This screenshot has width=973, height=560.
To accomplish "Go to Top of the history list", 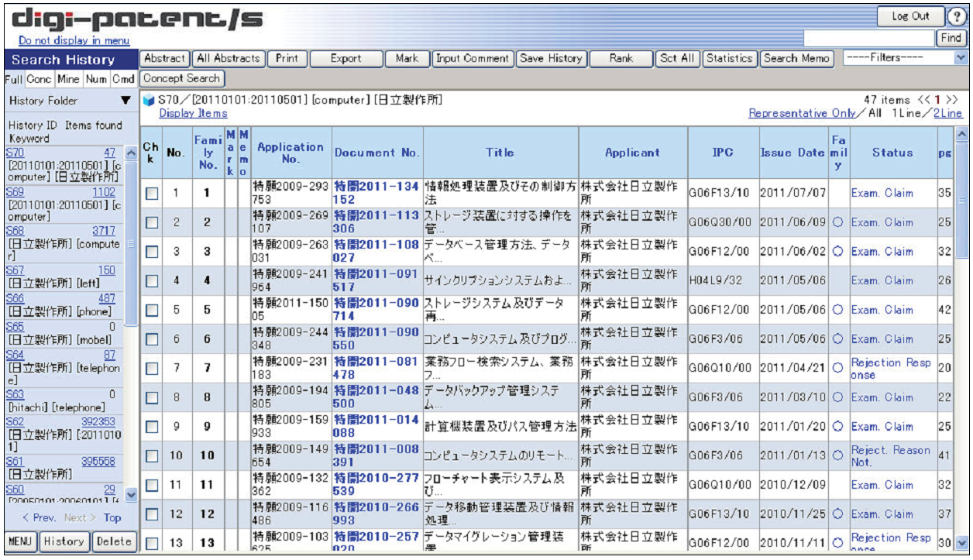I will (x=112, y=518).
